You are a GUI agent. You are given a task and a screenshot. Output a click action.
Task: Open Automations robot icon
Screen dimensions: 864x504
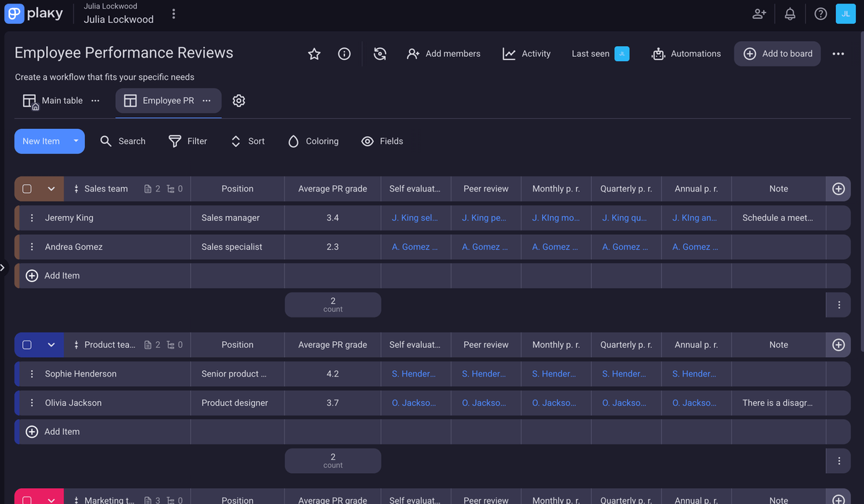pos(658,54)
